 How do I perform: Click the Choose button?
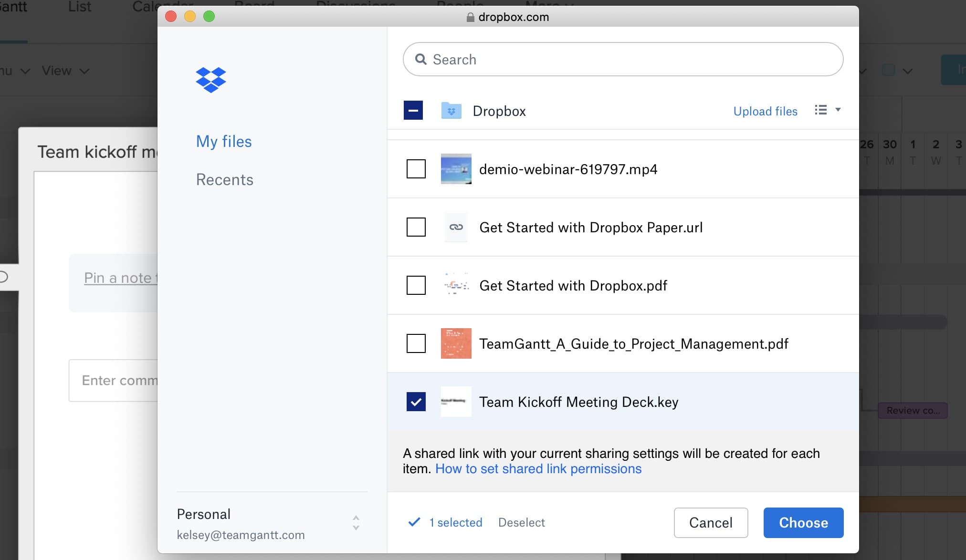(x=803, y=523)
